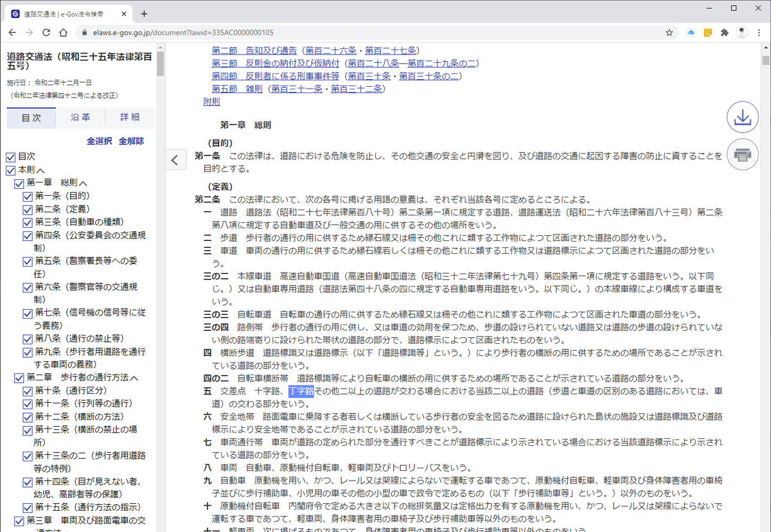Click the Chrome profile avatar icon

(x=743, y=31)
